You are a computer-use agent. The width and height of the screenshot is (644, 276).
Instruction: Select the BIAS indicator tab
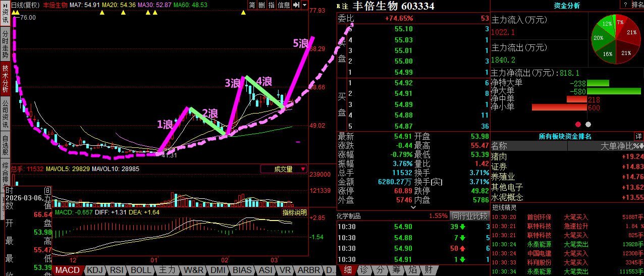pyautogui.click(x=243, y=270)
